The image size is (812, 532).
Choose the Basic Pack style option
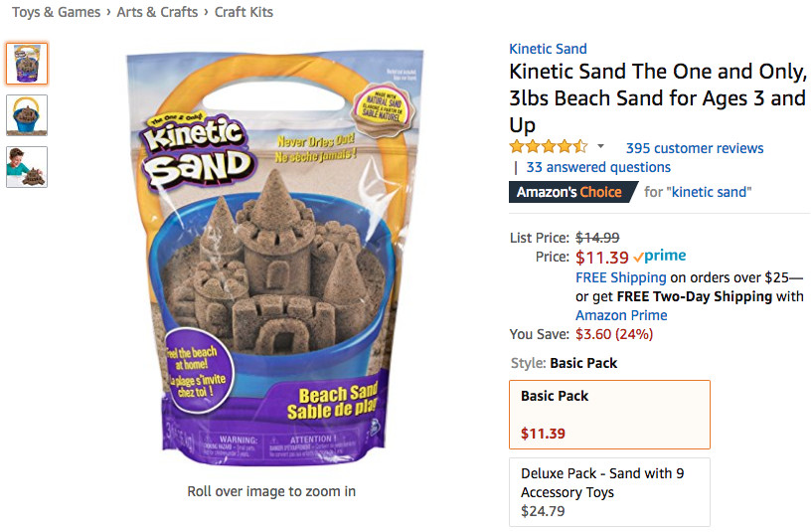pyautogui.click(x=609, y=414)
